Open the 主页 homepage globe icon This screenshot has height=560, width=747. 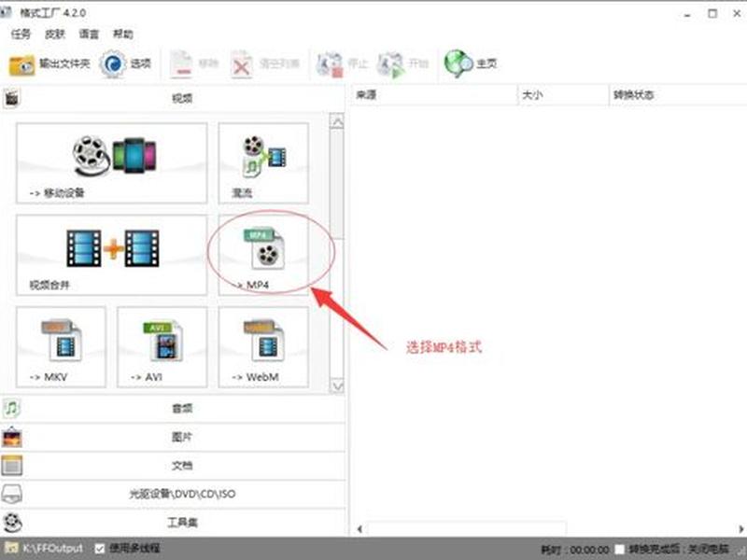click(x=458, y=63)
